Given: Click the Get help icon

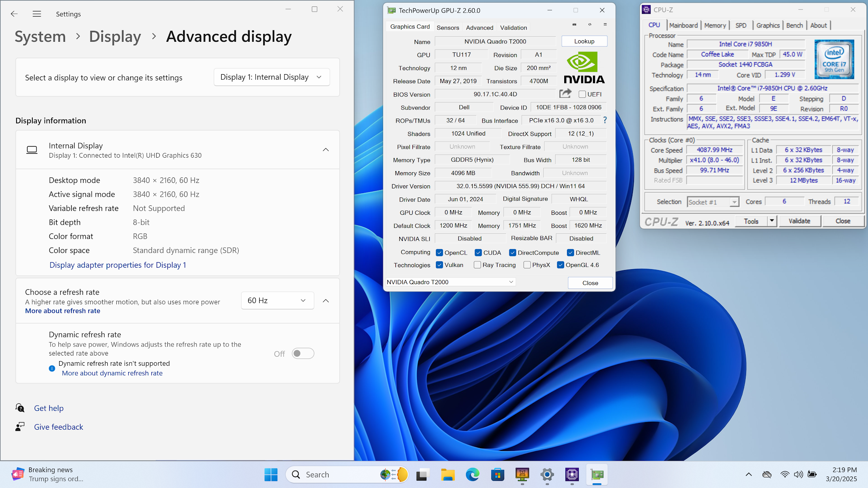Looking at the screenshot, I should coord(20,408).
